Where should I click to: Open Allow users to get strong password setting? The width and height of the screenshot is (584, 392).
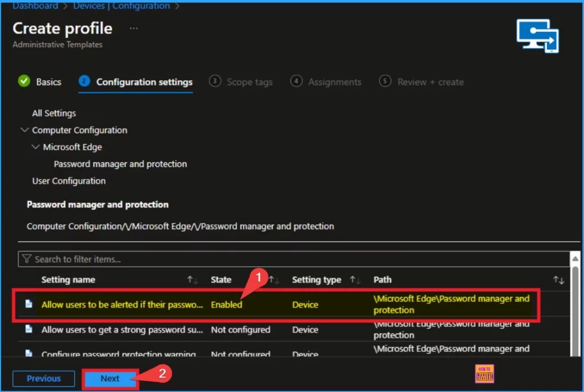(122, 329)
